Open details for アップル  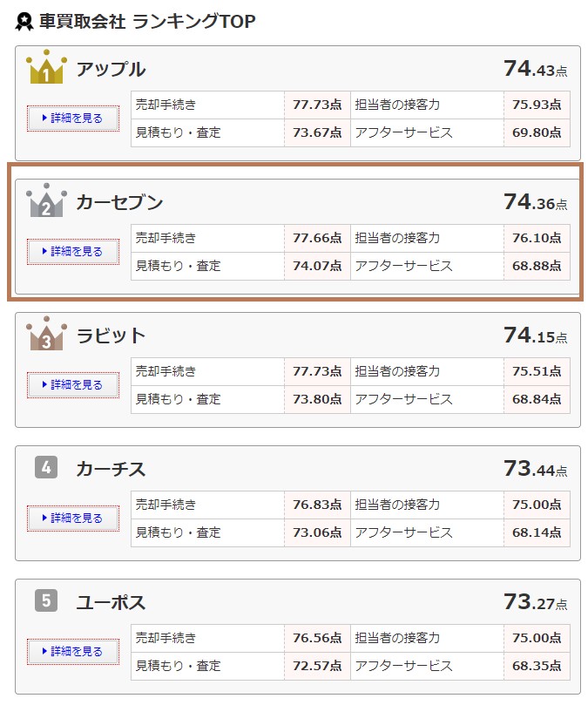click(72, 119)
